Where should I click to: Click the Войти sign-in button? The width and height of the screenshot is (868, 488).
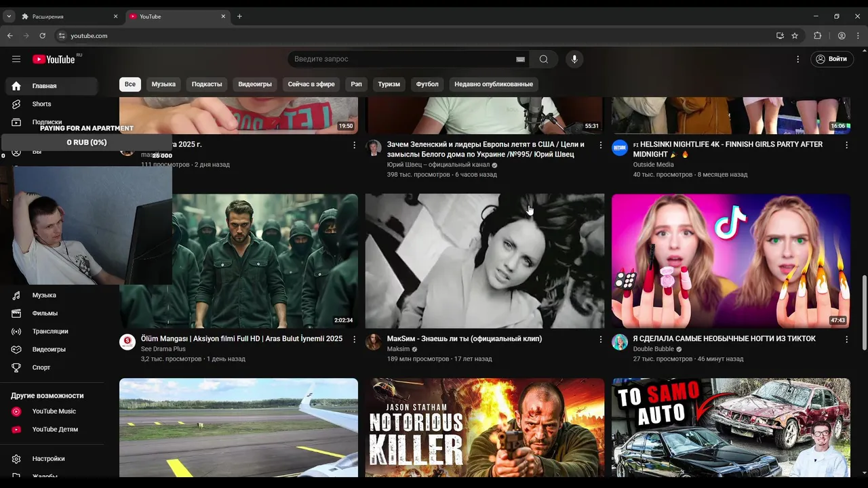tap(831, 59)
